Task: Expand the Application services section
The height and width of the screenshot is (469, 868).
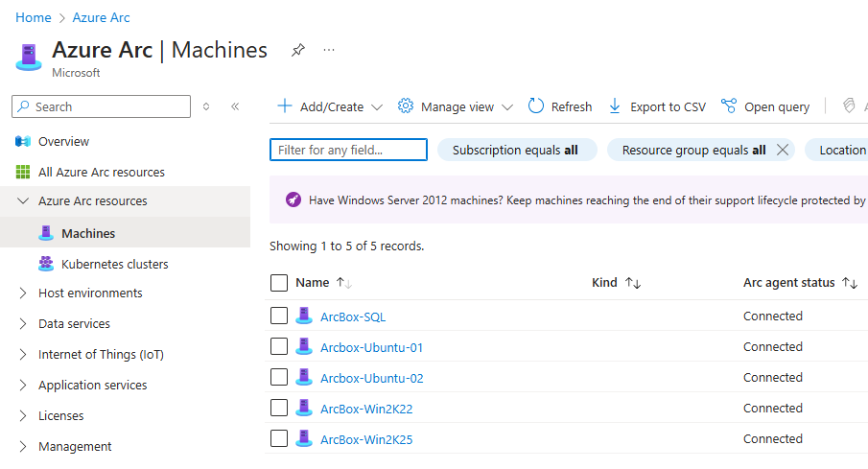Action: (x=23, y=385)
